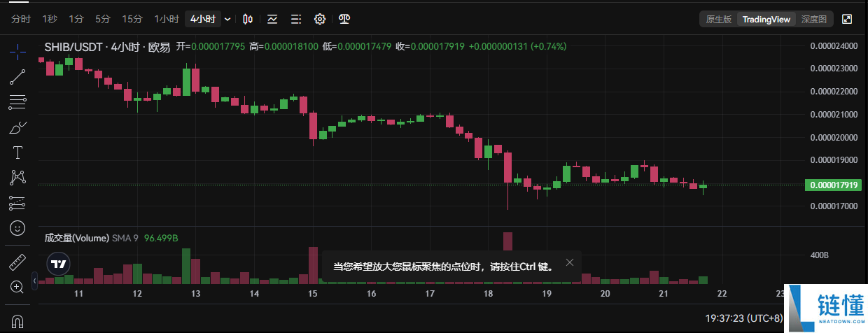The height and width of the screenshot is (333, 868).
Task: Select the 15分 interval
Action: [x=132, y=19]
